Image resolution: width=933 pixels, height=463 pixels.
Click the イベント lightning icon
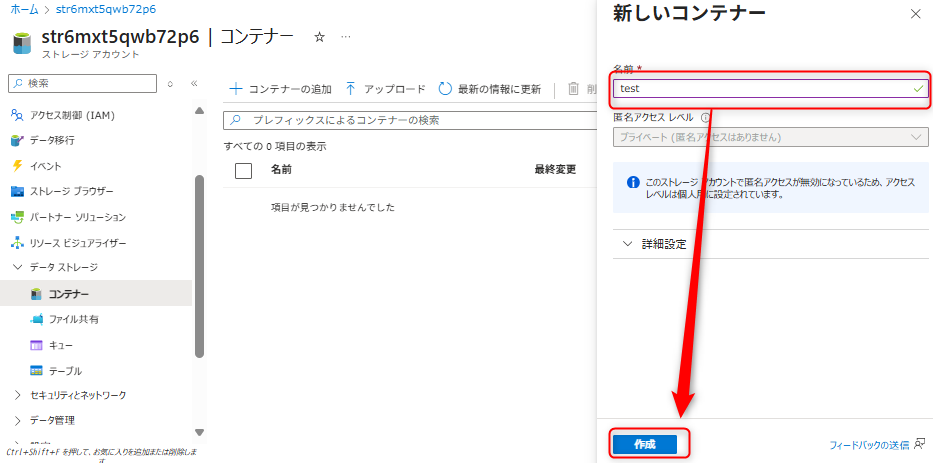(x=18, y=166)
